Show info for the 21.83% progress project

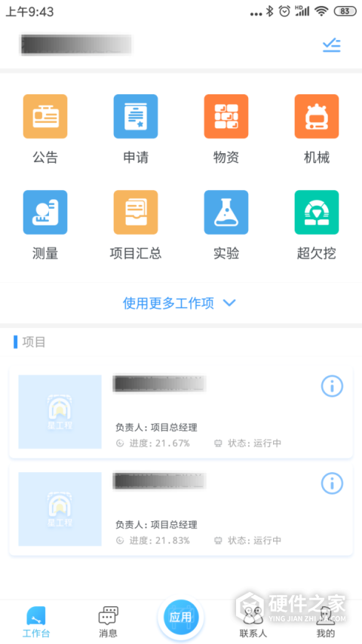click(332, 483)
